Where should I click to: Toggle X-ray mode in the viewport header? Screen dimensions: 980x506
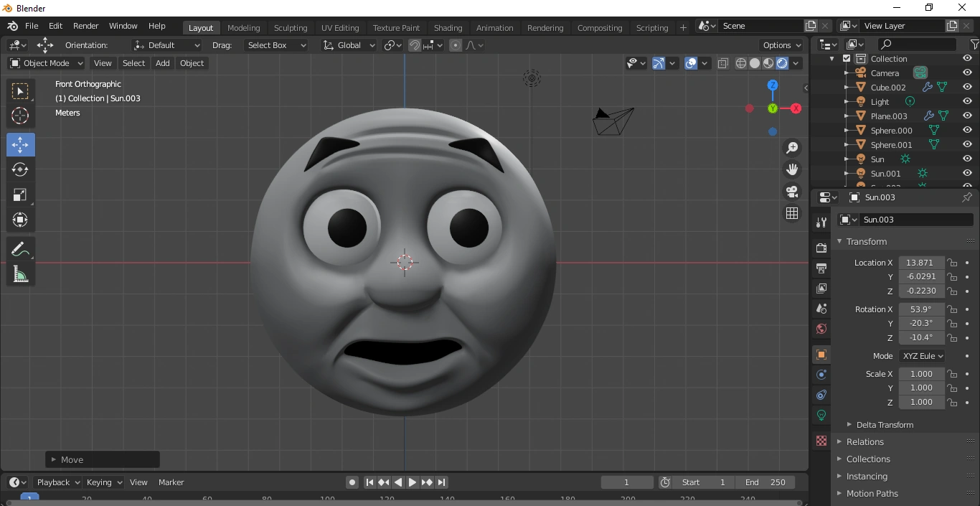(723, 63)
